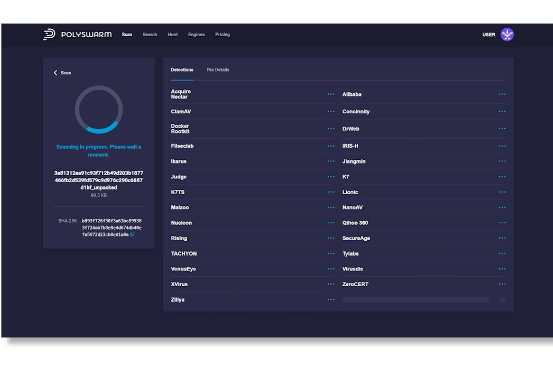Click the ZeroCERT engine row

click(424, 284)
